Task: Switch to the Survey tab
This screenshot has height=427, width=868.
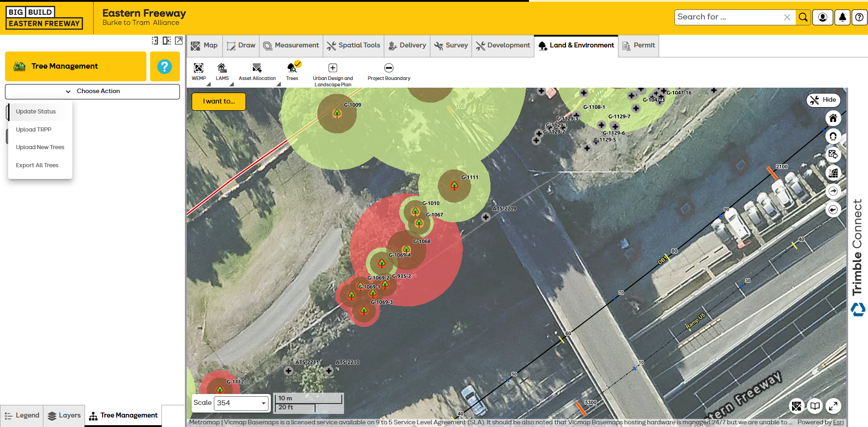Action: coord(451,46)
